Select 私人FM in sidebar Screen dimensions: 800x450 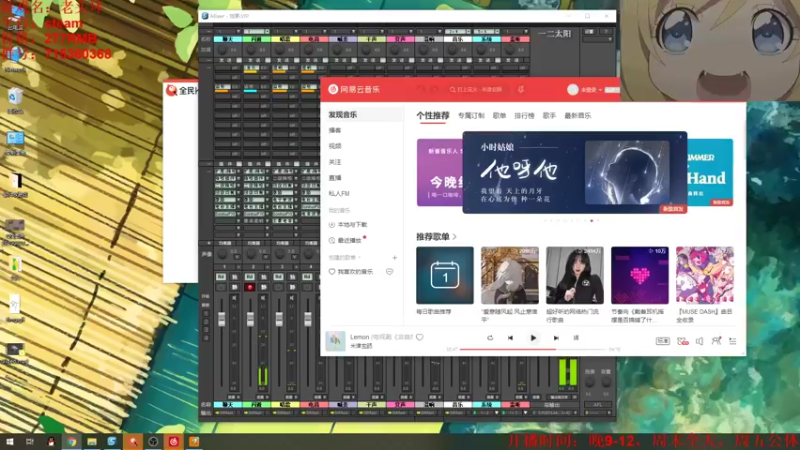[339, 193]
